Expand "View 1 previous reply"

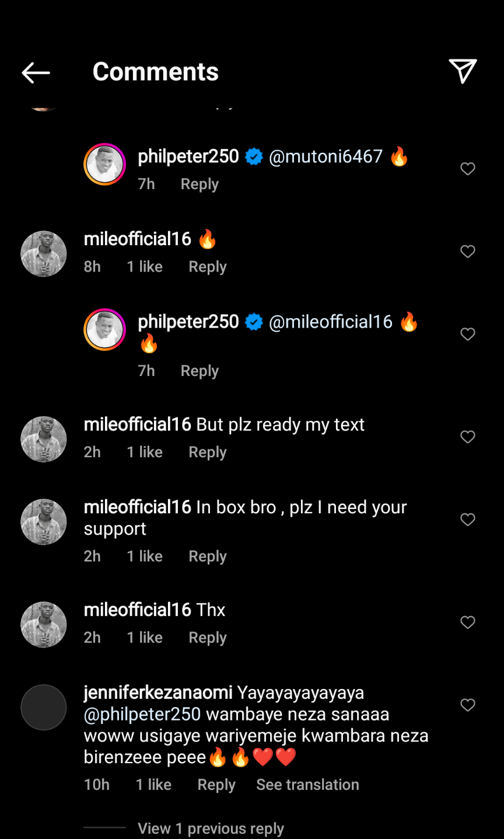pyautogui.click(x=211, y=828)
